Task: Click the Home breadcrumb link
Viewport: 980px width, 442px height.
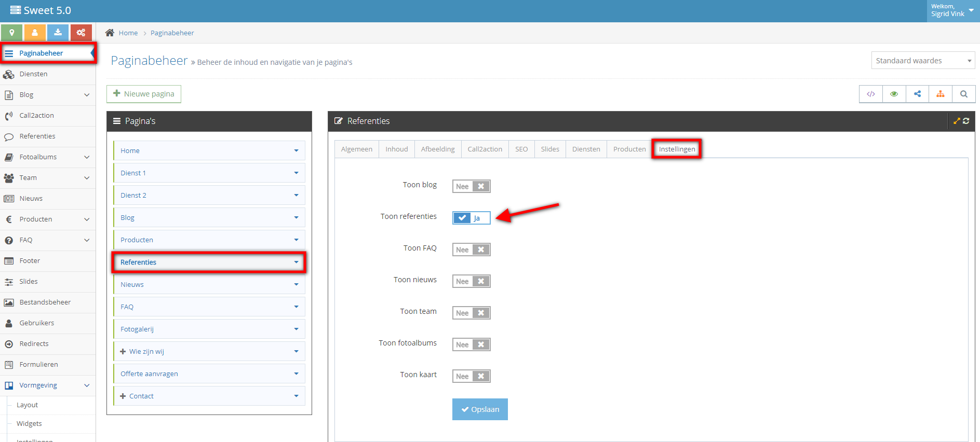Action: pos(128,33)
